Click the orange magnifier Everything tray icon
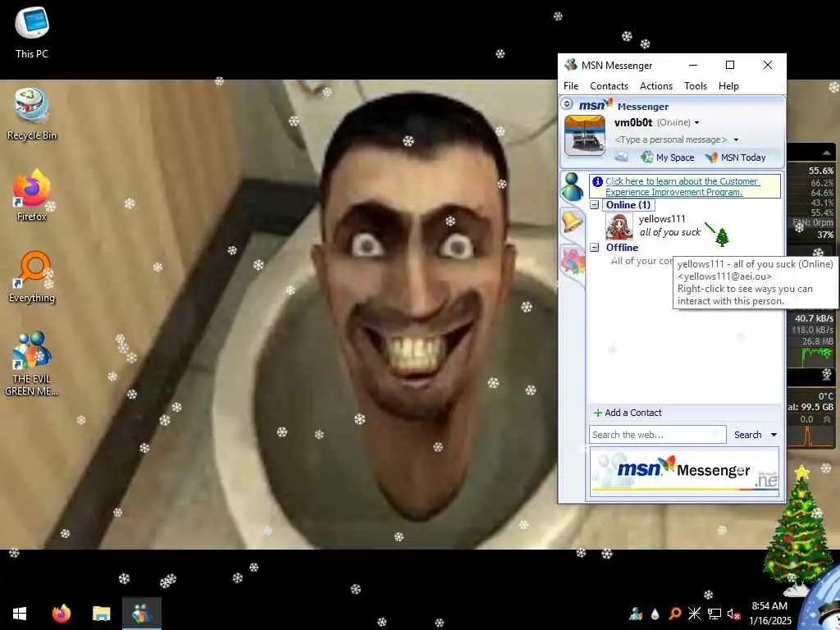This screenshot has width=840, height=630. click(675, 614)
